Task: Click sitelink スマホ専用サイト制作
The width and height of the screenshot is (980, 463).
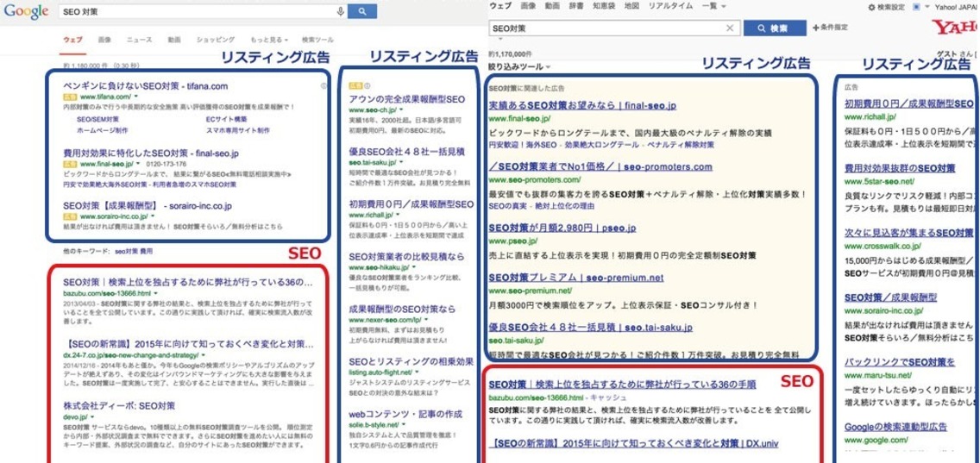Action: [238, 130]
